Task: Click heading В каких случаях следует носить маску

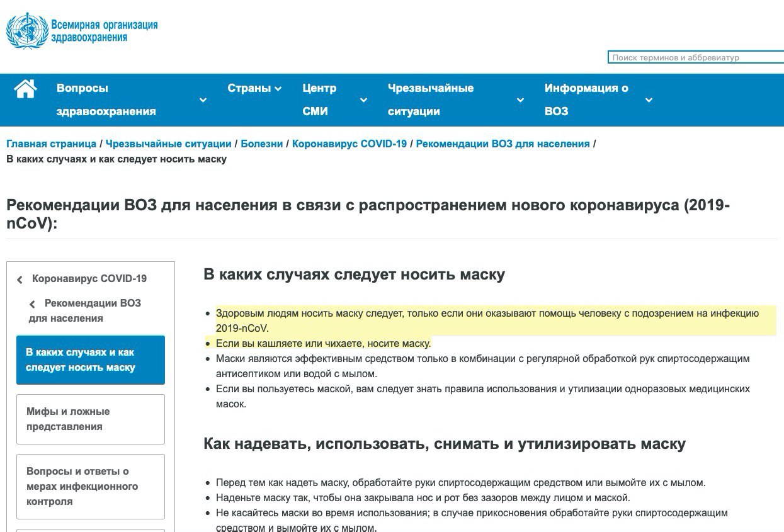Action: (x=354, y=274)
